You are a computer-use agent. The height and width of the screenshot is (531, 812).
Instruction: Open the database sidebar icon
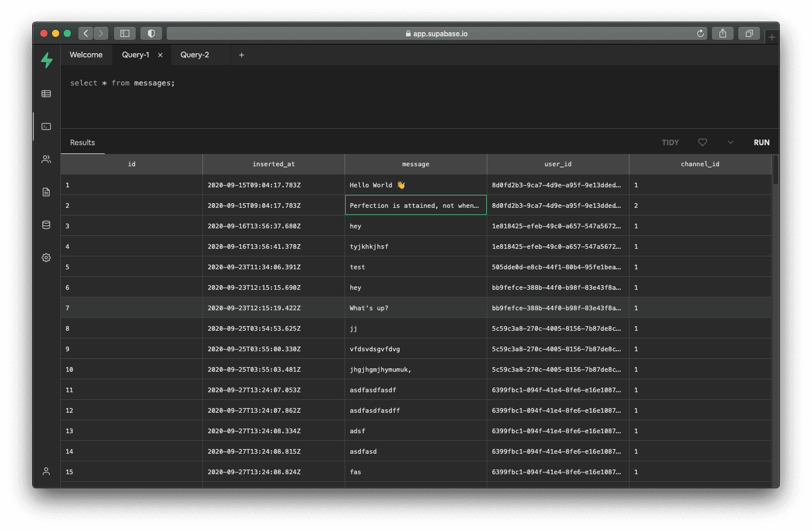(x=46, y=225)
